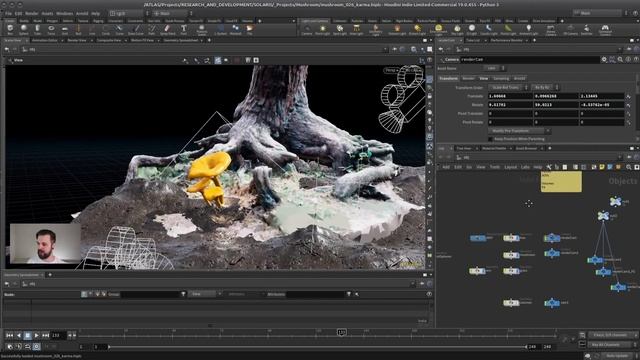Viewport: 640px width, 360px height.
Task: Jump to first frame in playbar
Action: point(9,335)
